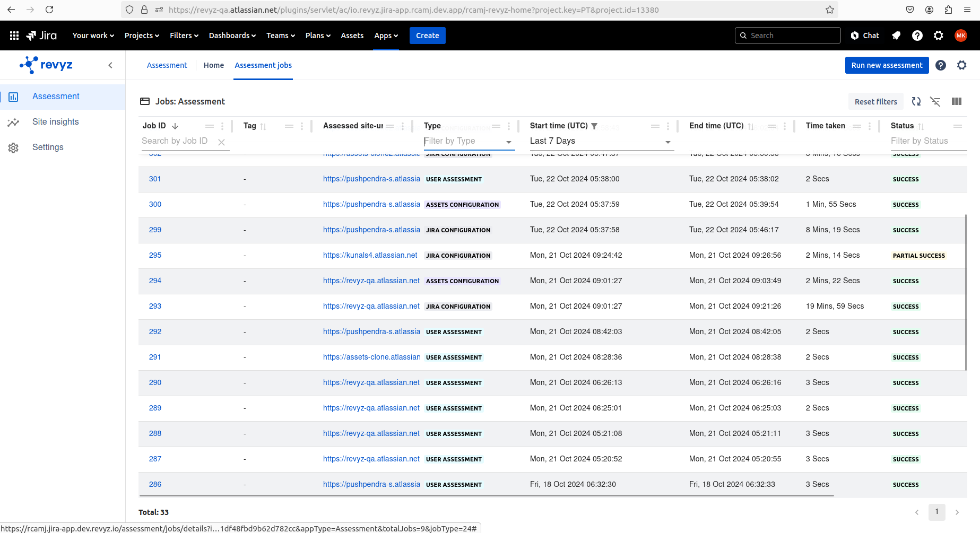This screenshot has height=533, width=980.
Task: Click the PARTIAL SUCCESS status badge
Action: click(x=919, y=256)
